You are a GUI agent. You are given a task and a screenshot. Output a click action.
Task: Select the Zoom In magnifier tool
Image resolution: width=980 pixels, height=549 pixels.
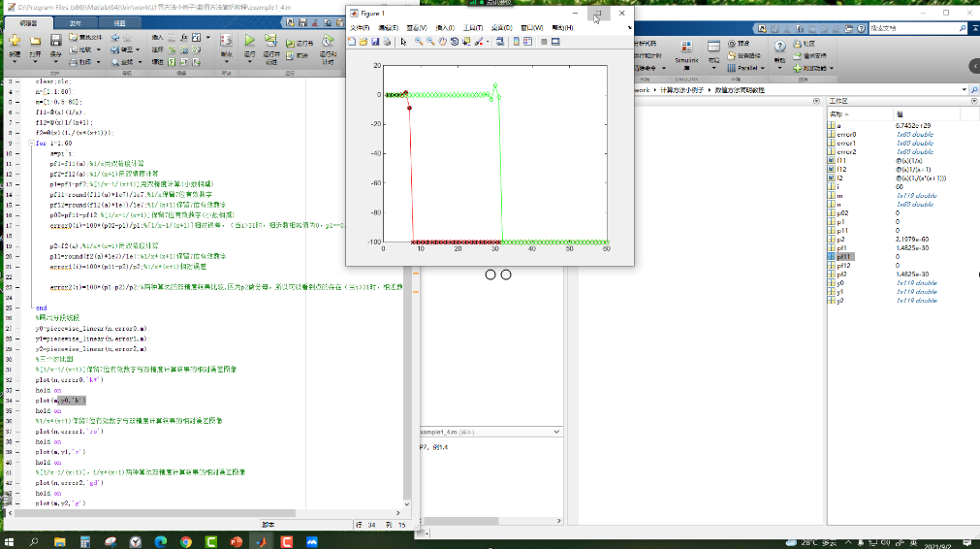(419, 42)
